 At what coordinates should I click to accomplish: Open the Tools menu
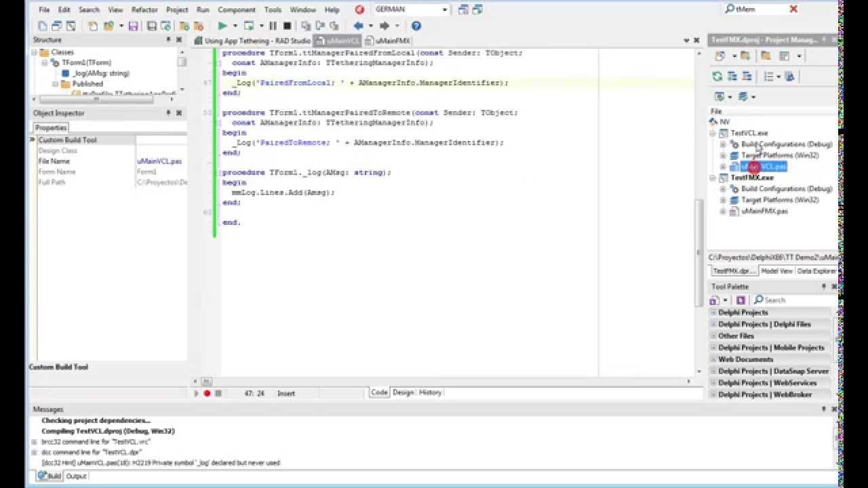(x=273, y=9)
